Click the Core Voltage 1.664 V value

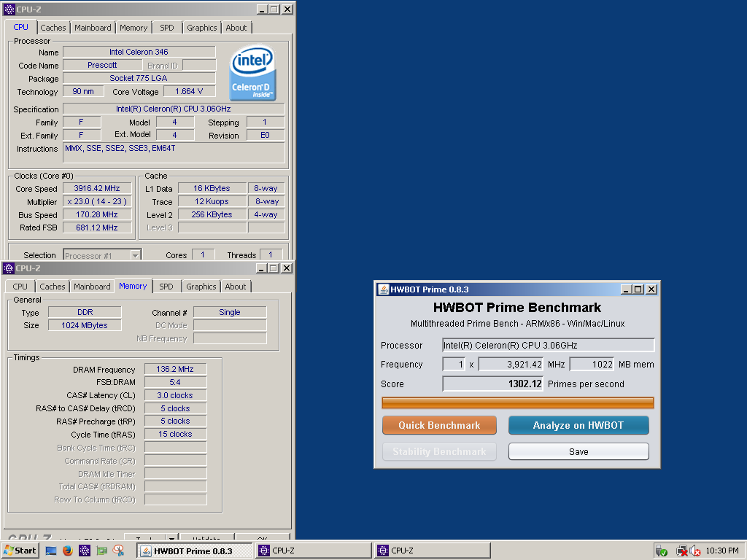click(189, 91)
